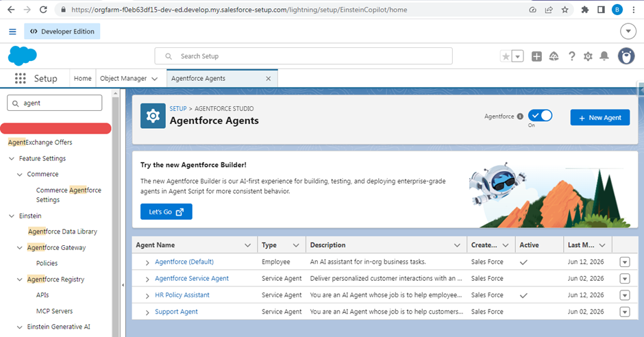Open the Agentforce (Default) agent link
644x337 pixels.
click(x=184, y=262)
